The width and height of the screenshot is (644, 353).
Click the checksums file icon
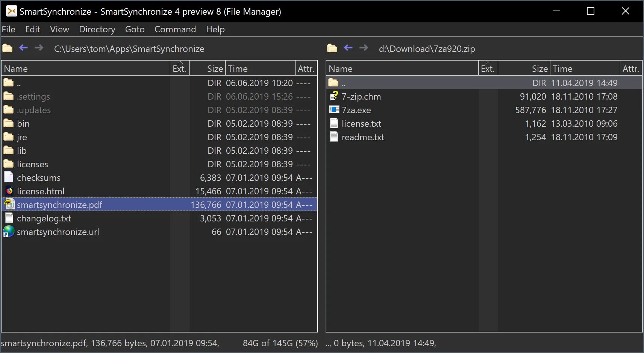tap(9, 177)
